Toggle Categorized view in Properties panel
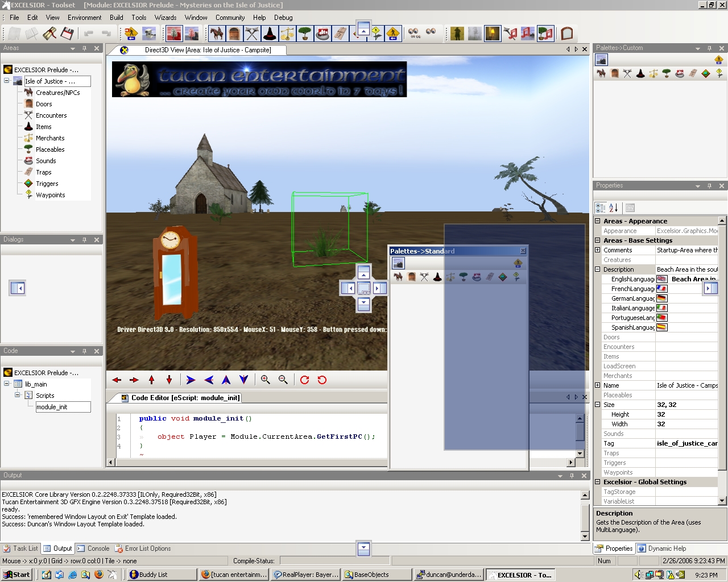Viewport: 728px width, 582px height. 601,207
